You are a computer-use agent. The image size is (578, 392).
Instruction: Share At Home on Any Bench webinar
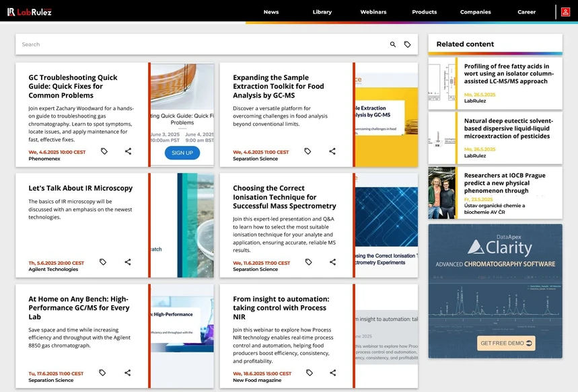(128, 373)
